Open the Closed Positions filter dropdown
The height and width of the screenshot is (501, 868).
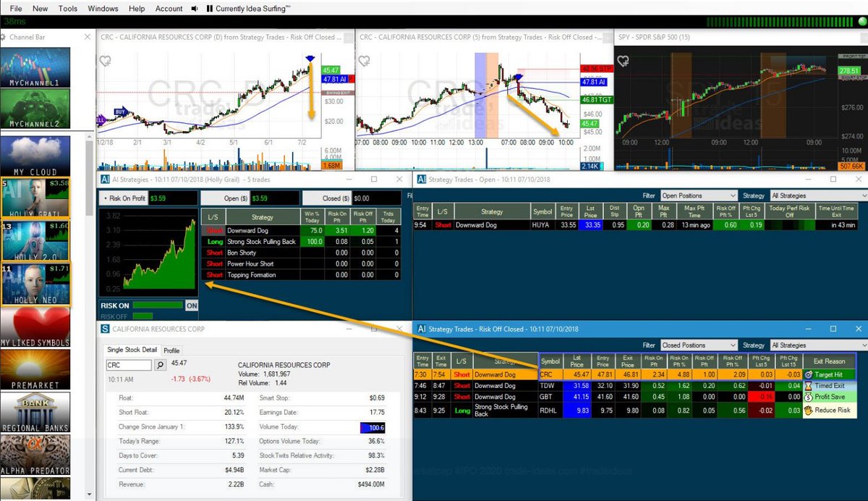699,345
